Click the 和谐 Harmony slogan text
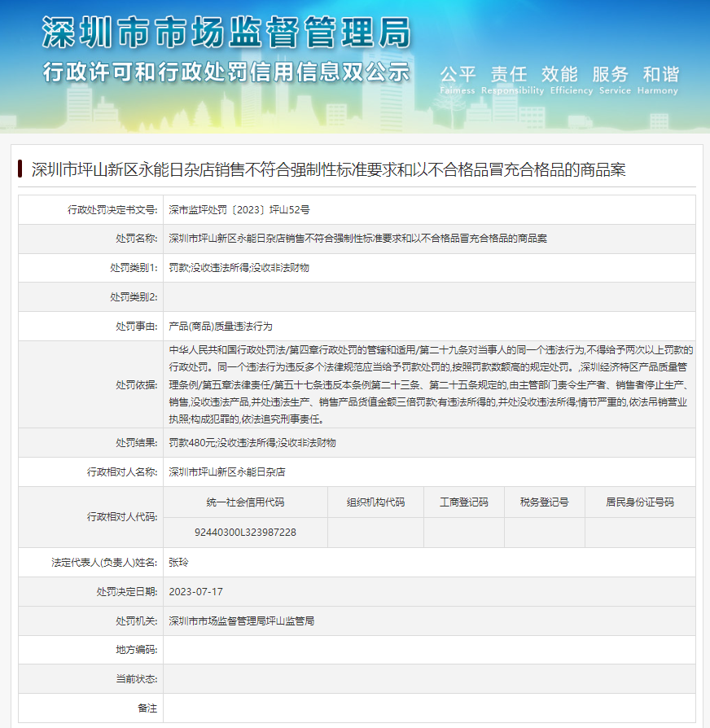This screenshot has width=710, height=728. tap(658, 80)
